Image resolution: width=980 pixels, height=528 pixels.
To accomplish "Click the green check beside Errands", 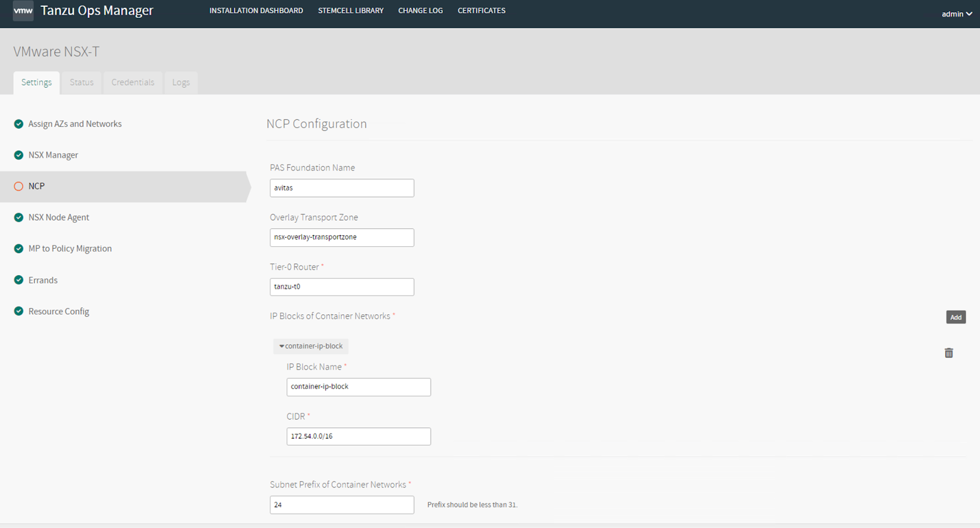I will point(18,280).
